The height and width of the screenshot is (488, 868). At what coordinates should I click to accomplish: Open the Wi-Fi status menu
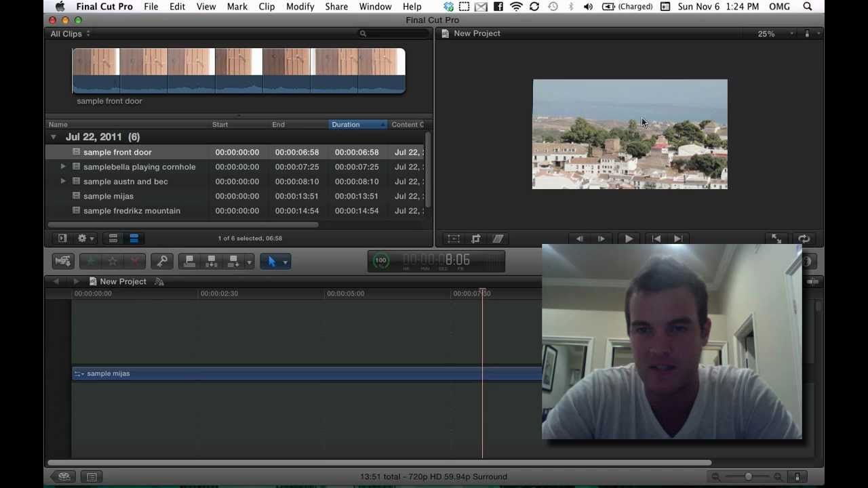(x=516, y=7)
